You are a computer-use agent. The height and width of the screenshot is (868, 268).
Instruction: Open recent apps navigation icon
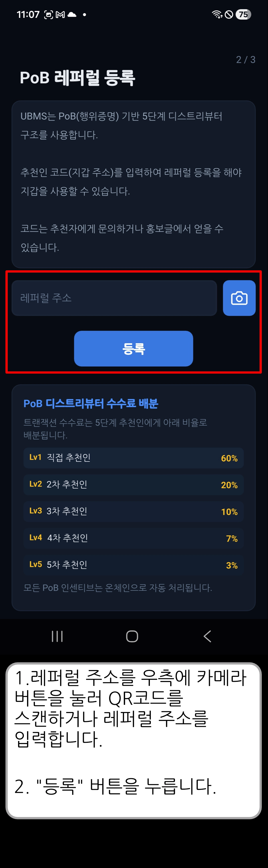coord(57,636)
